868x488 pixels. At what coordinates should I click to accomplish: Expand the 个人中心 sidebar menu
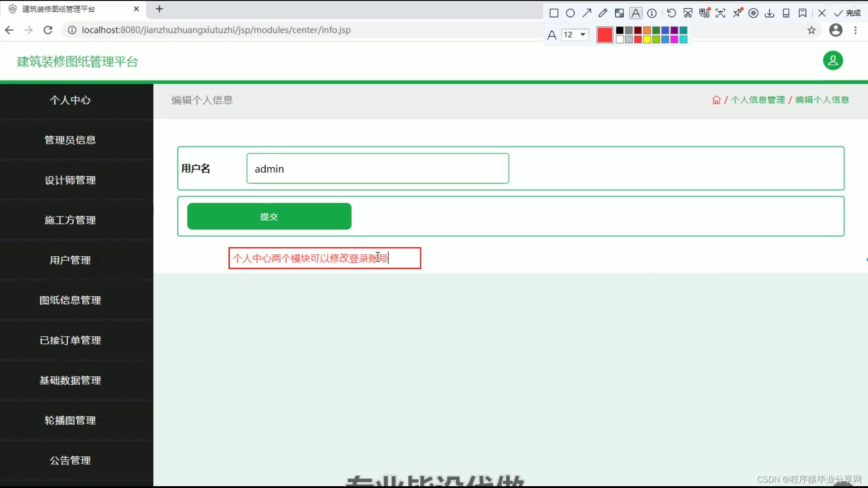point(70,100)
